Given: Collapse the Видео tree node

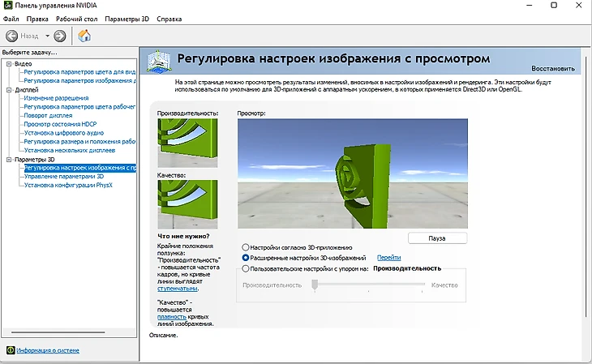Looking at the screenshot, I should [8, 63].
